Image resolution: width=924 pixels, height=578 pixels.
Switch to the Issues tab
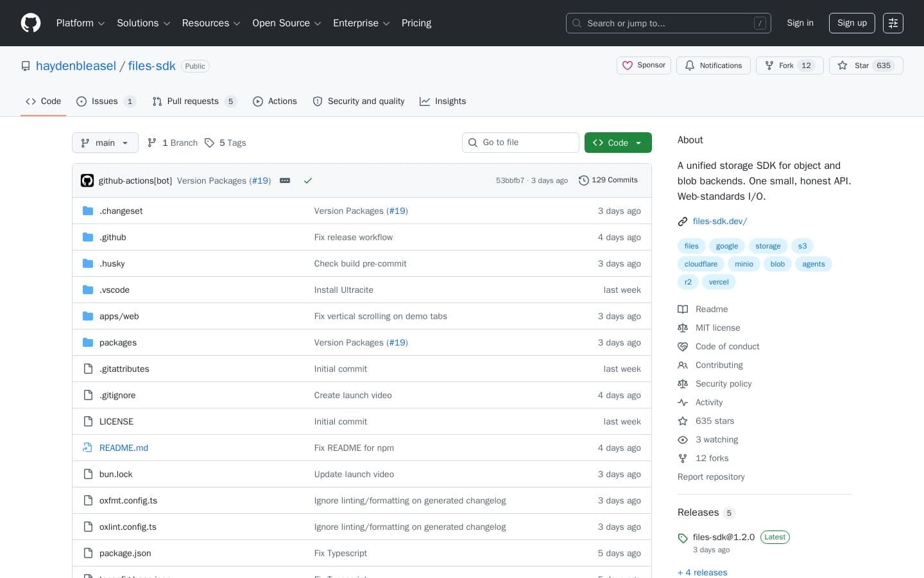pyautogui.click(x=106, y=101)
